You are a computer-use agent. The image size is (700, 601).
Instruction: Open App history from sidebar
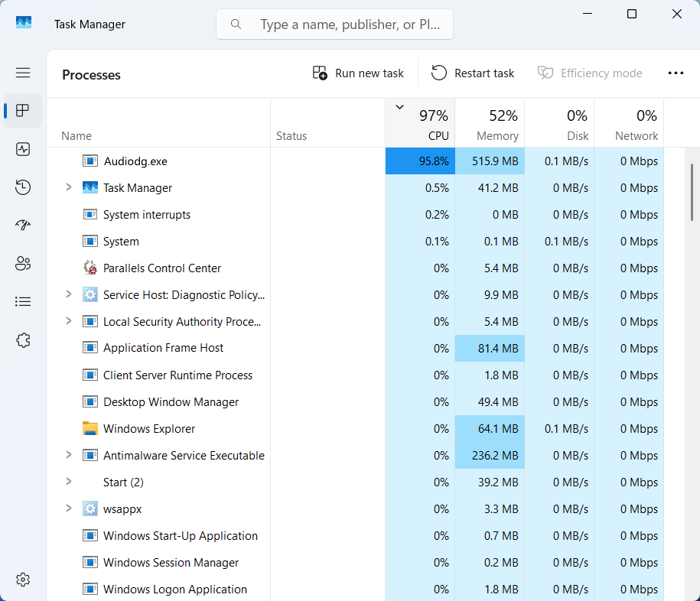[23, 187]
